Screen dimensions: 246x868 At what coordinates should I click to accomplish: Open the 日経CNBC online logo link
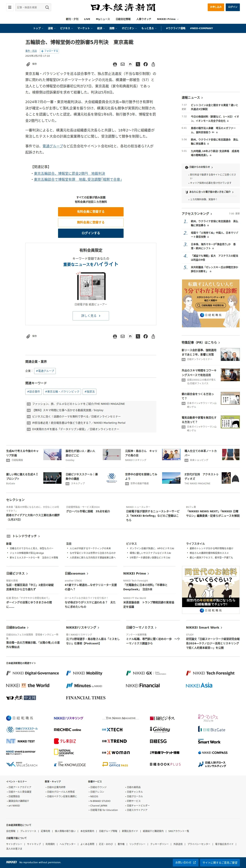(x=67, y=730)
